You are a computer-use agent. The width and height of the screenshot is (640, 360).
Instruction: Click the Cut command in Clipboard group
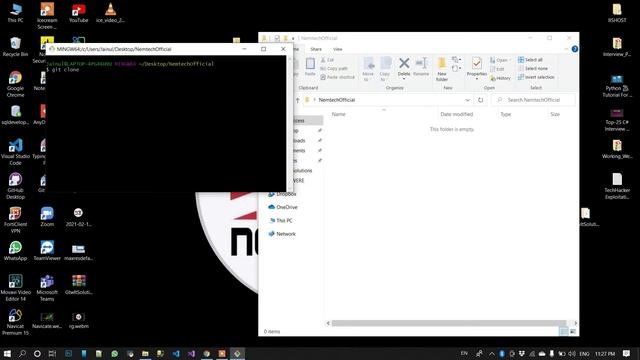click(x=327, y=60)
